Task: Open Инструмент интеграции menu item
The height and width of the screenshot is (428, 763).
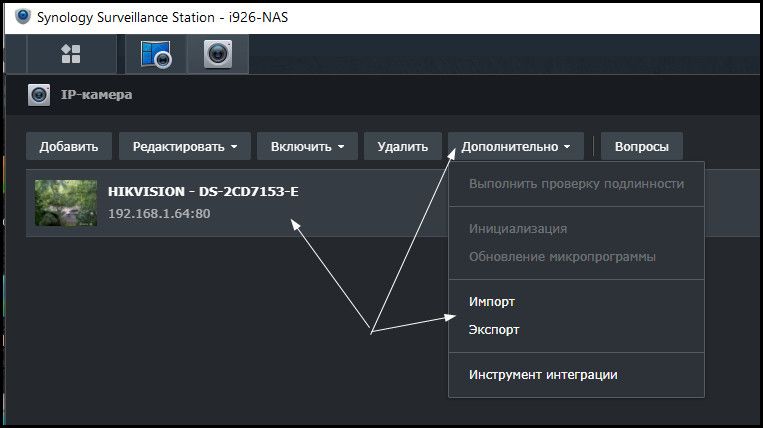Action: coord(543,375)
